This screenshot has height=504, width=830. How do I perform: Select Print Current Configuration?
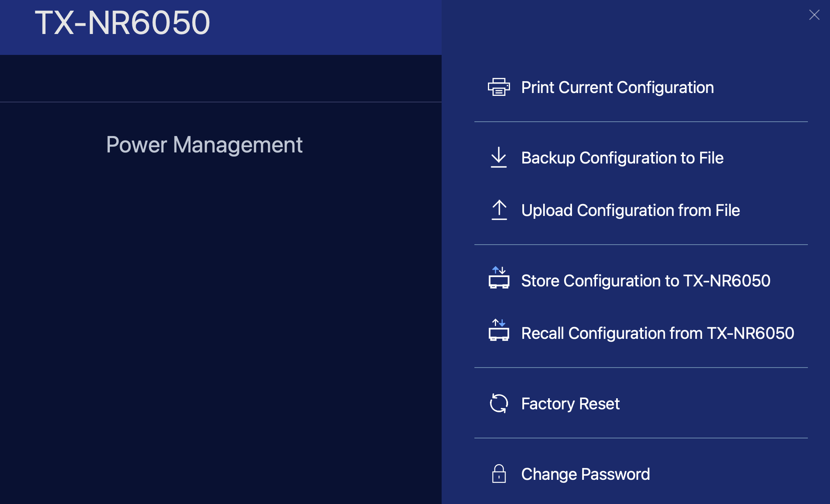click(x=617, y=87)
